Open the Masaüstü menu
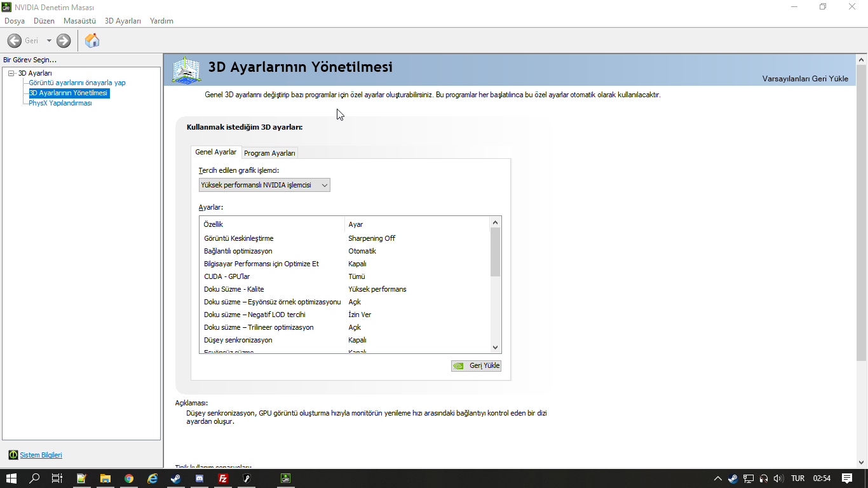Viewport: 868px width, 488px height. click(79, 21)
